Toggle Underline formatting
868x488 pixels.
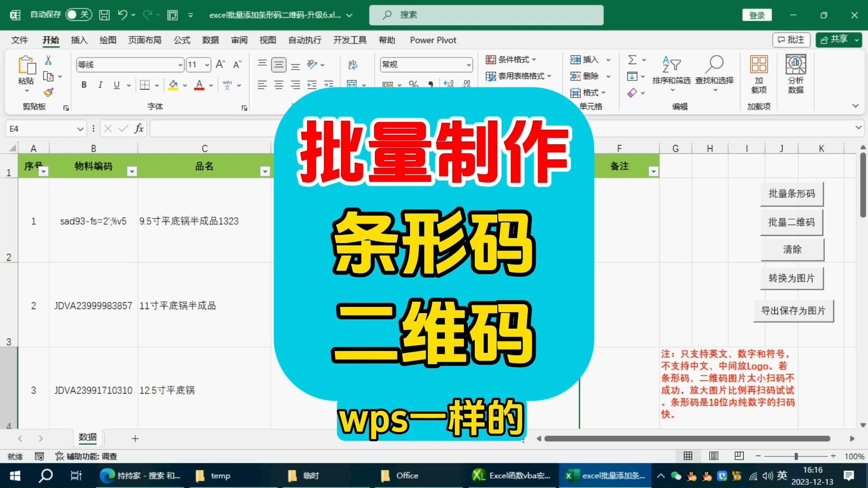point(117,85)
